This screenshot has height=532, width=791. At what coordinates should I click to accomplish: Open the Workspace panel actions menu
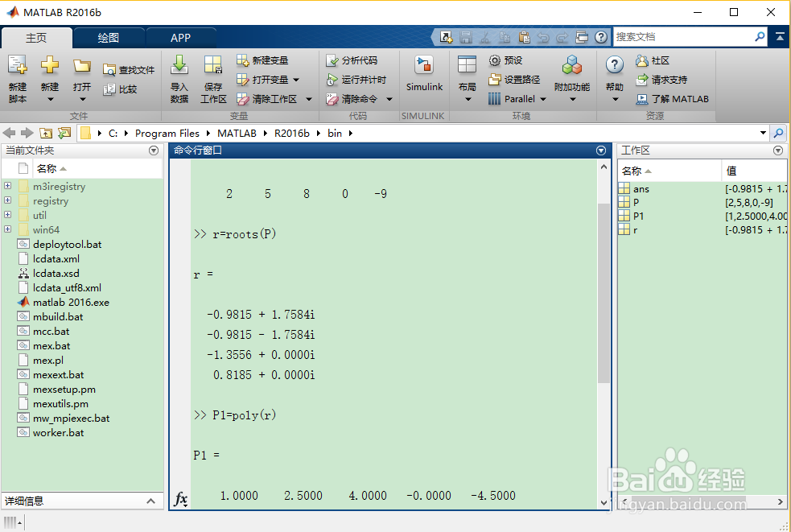pos(778,151)
